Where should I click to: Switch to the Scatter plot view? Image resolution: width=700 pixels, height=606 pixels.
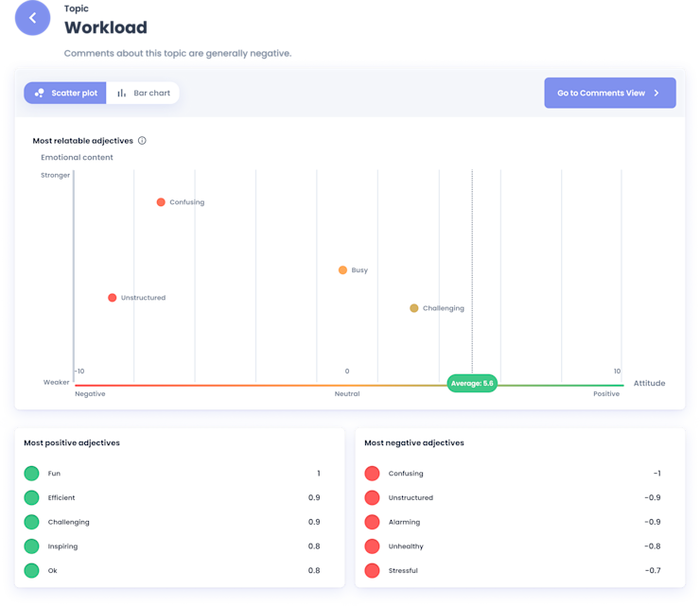click(x=65, y=93)
